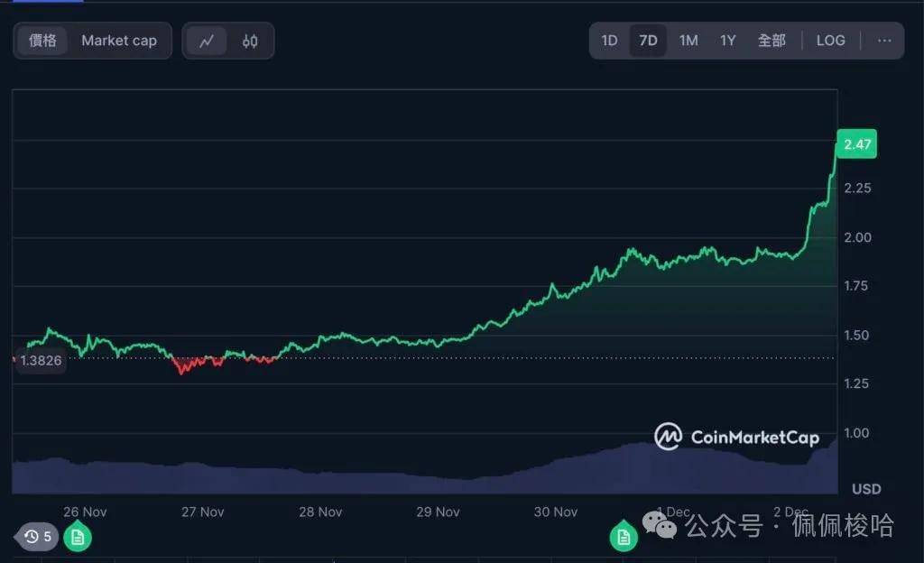Screen dimensions: 924x563
Task: Open the more options ellipsis menu
Action: [x=883, y=41]
